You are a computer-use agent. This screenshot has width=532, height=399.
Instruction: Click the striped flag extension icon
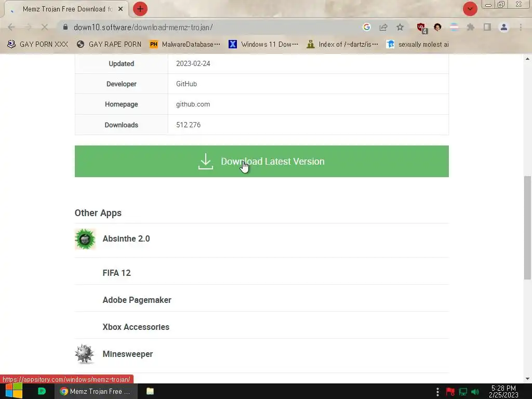click(454, 27)
